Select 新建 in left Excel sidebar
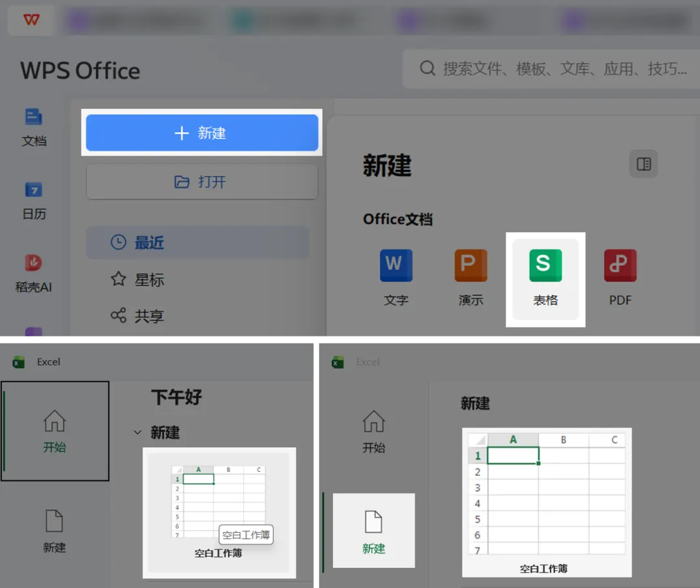The height and width of the screenshot is (588, 700). [54, 532]
